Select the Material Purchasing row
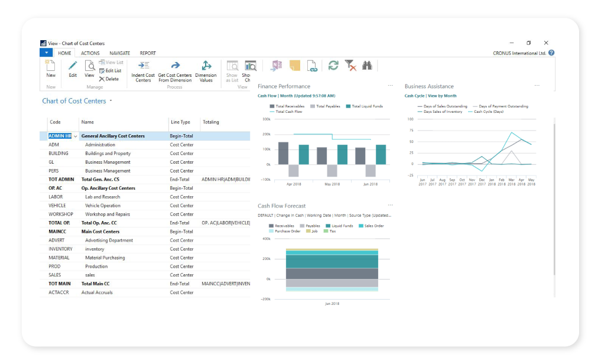 145,258
